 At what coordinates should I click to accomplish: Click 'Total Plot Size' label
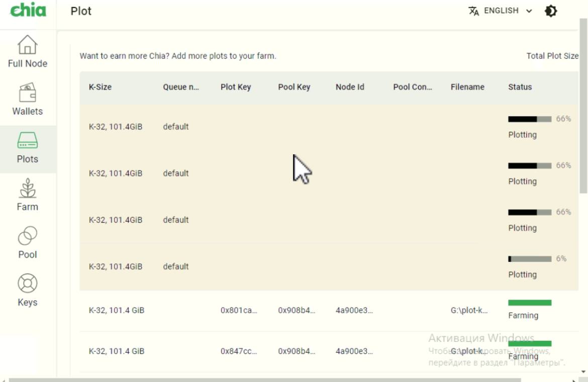(552, 56)
